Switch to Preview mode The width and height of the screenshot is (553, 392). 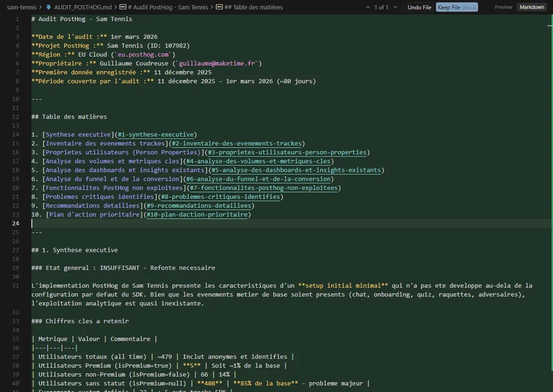coord(503,7)
